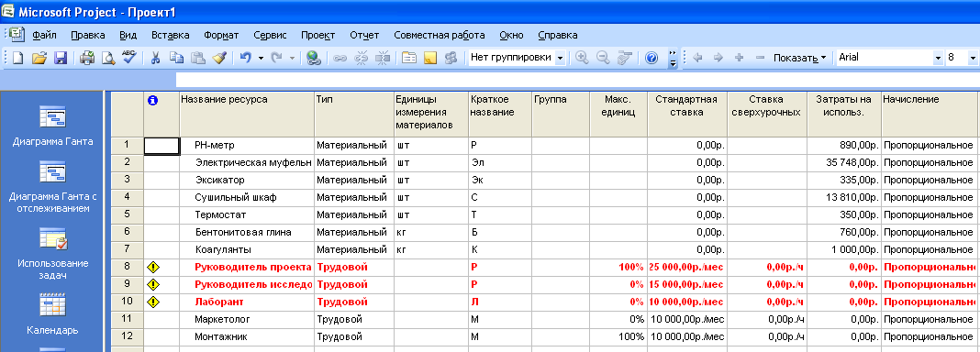
Task: Open help with the question mark icon
Action: pyautogui.click(x=651, y=58)
